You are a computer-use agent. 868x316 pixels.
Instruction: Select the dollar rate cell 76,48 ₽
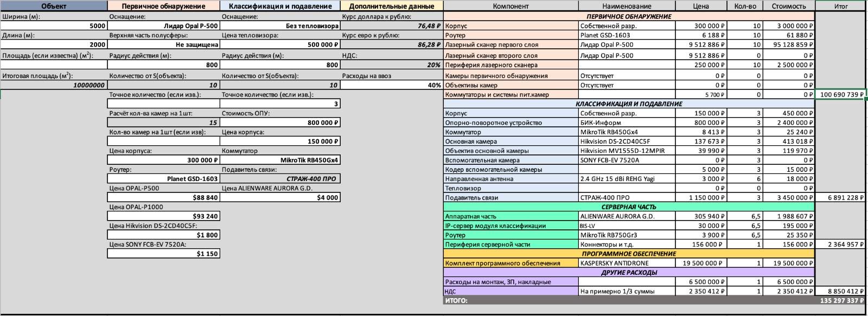tap(392, 26)
